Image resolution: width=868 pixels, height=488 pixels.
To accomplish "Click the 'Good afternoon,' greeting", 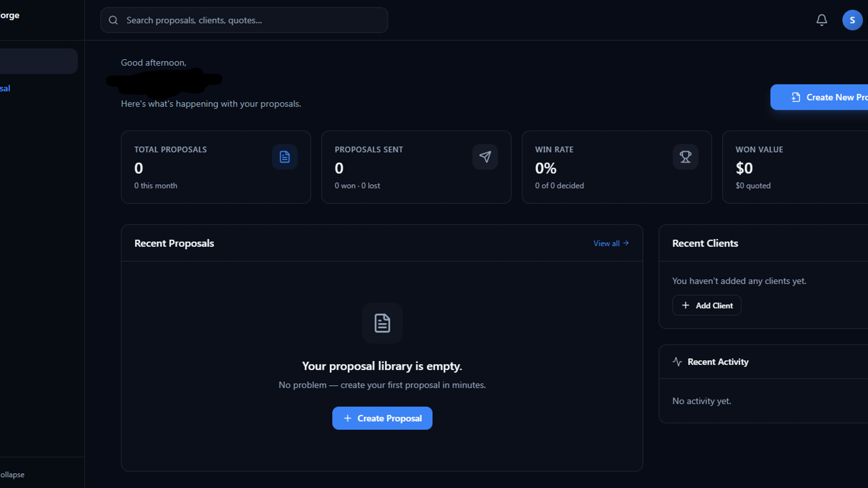I will (x=154, y=63).
